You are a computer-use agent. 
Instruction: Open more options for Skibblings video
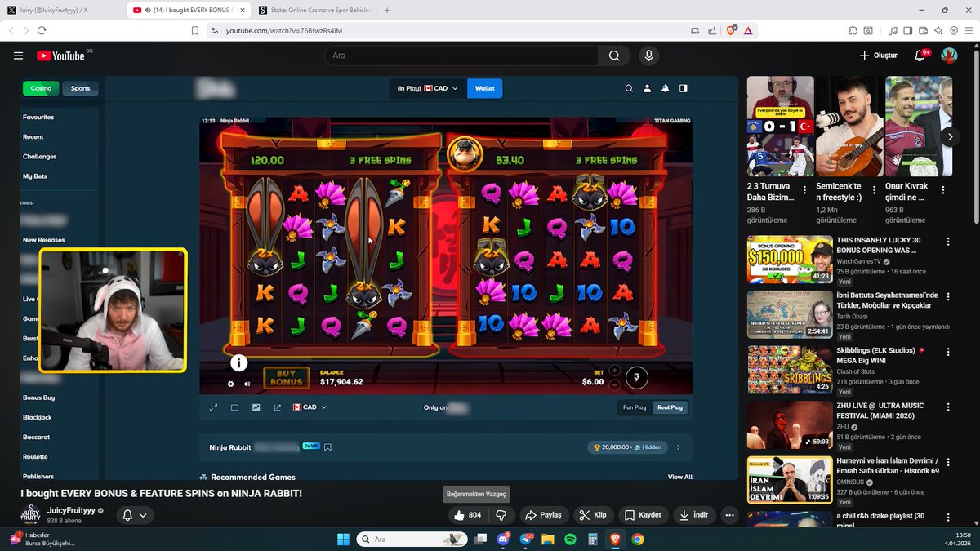(x=948, y=352)
